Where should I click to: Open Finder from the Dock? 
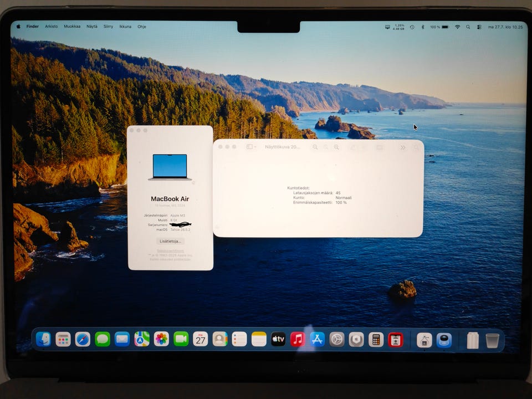click(43, 339)
